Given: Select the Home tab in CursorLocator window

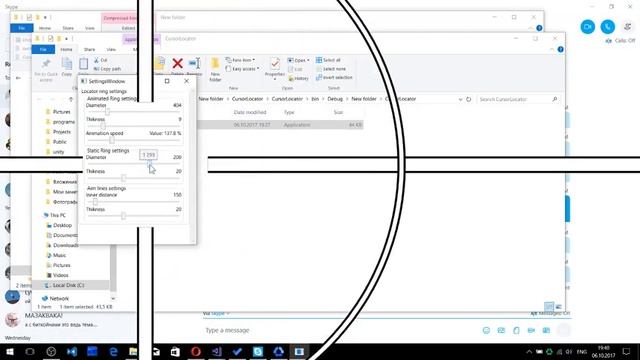Looking at the screenshot, I should point(66,49).
